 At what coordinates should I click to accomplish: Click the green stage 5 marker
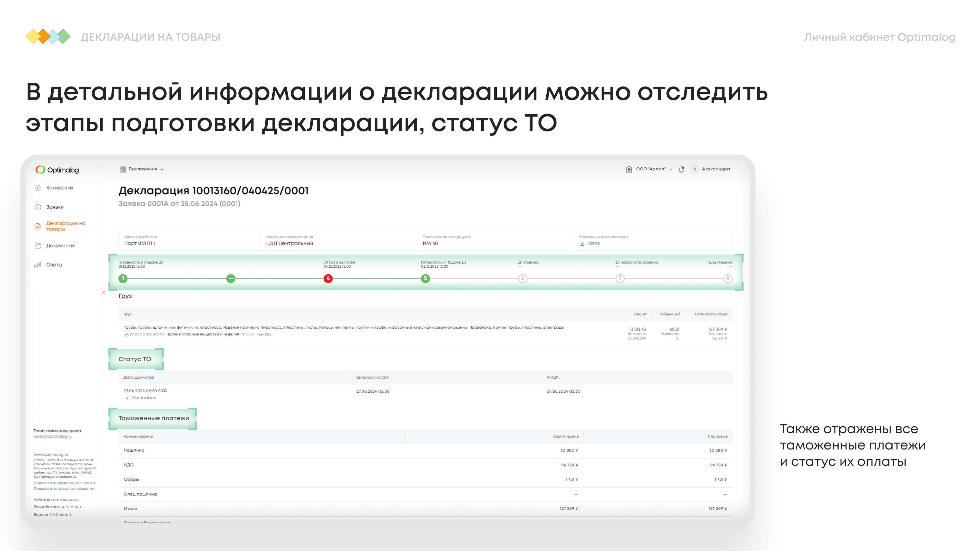(425, 278)
